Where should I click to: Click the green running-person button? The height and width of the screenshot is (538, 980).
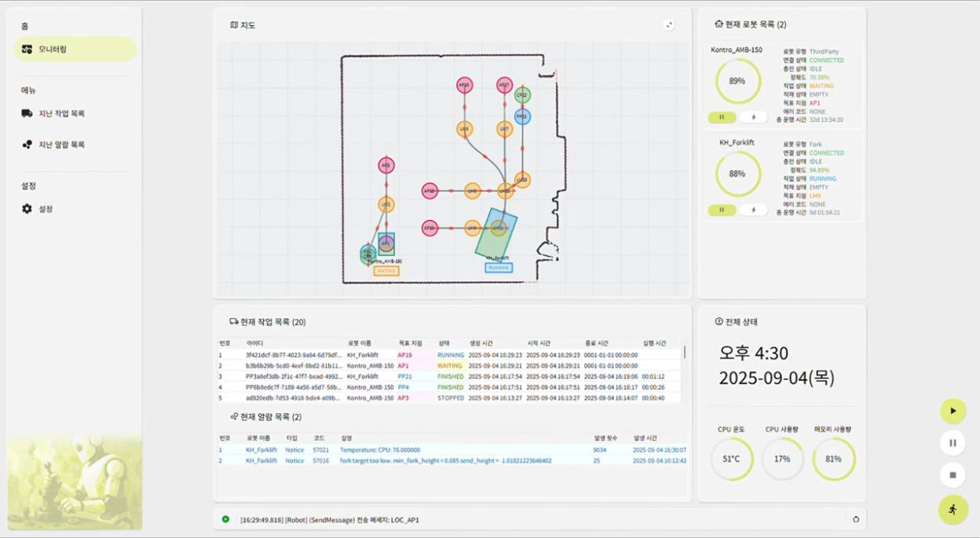pos(953,510)
